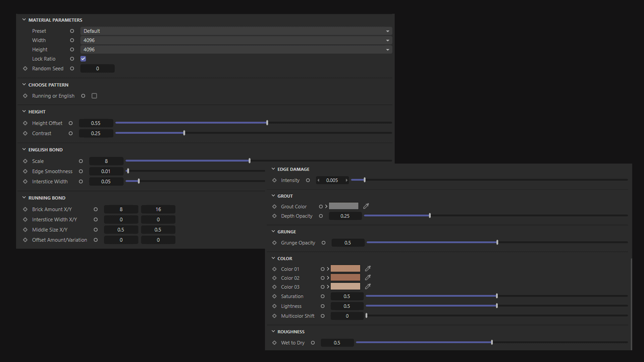Toggle the circle button beside Saturation
Viewport: 644px width, 362px height.
tap(322, 296)
